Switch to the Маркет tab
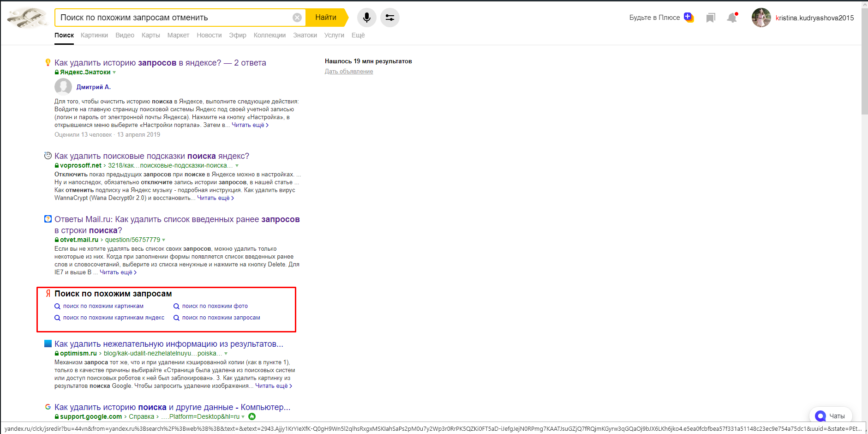Viewport: 868px width, 434px height. 178,35
